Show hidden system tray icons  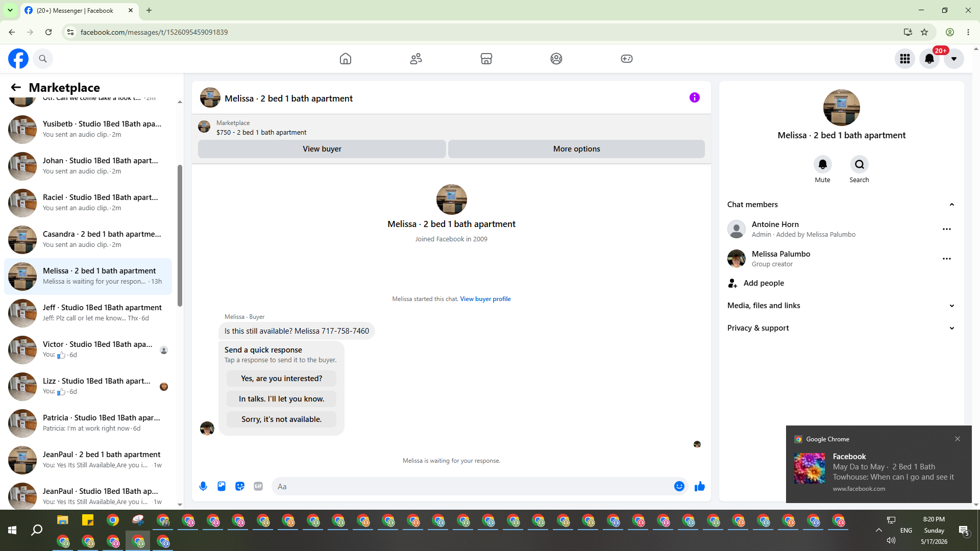[879, 531]
